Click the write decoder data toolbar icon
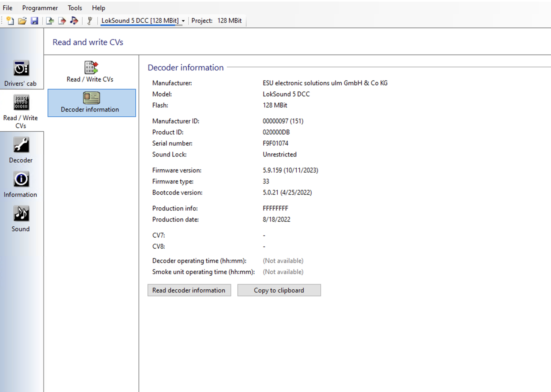The image size is (551, 392). [x=62, y=21]
